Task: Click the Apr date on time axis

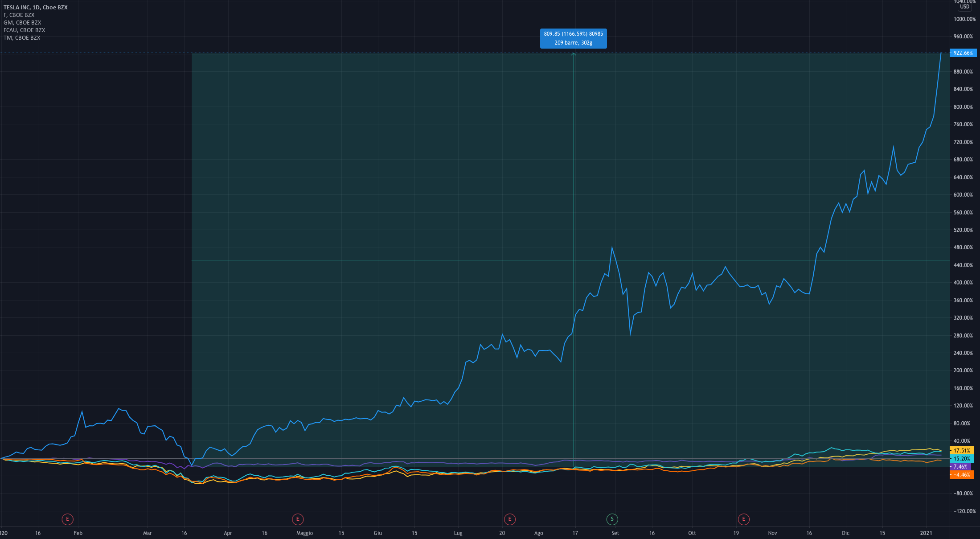Action: click(228, 533)
